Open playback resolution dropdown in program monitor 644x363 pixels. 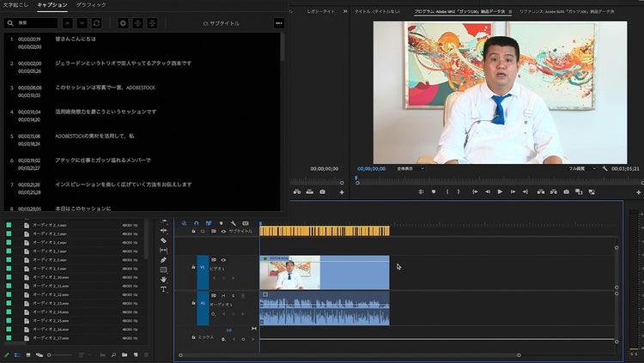tap(581, 168)
